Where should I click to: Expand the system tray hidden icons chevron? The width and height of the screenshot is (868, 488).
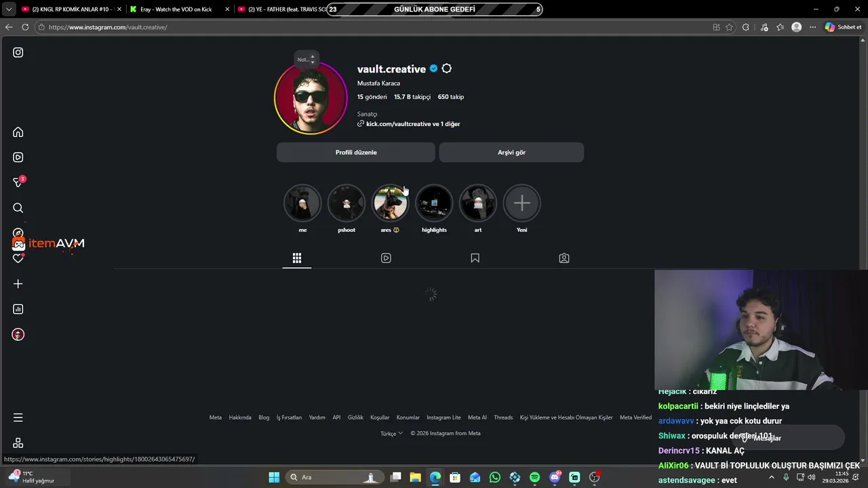coord(771,477)
